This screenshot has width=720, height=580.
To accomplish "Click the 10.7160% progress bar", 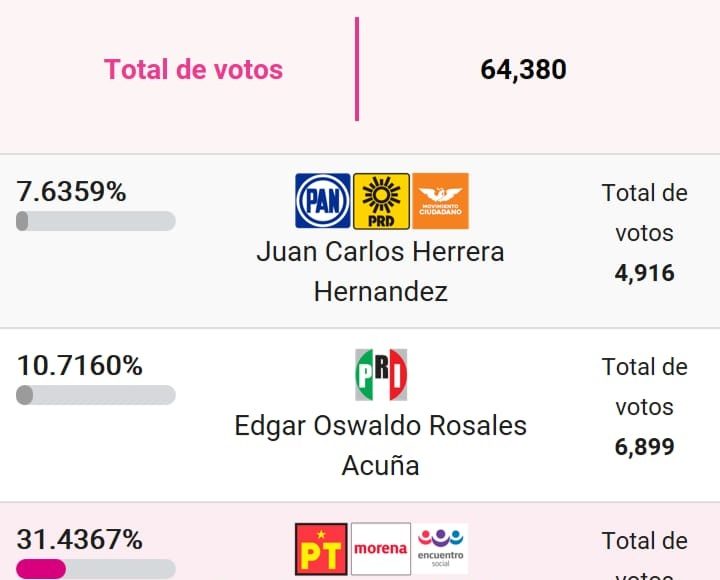I will [96, 395].
